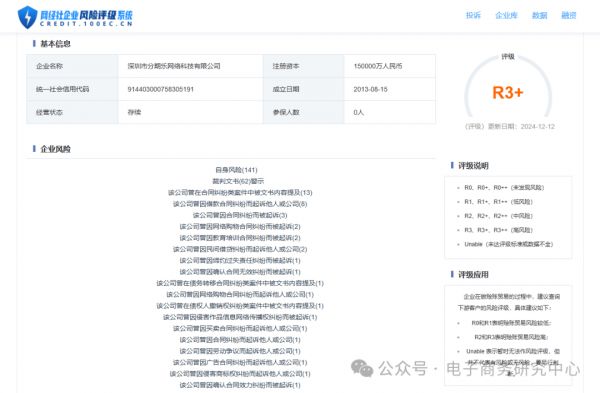Click the 注册资本 label cell

pos(303,66)
